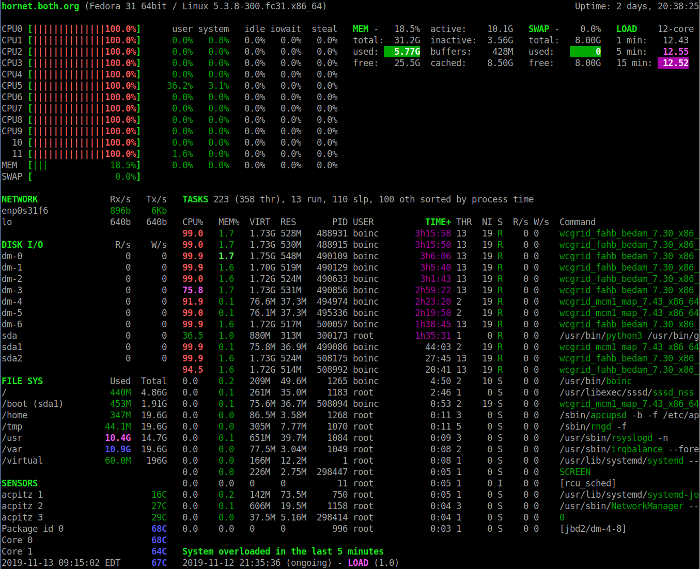Click the sda1 disk entry

pos(11,346)
